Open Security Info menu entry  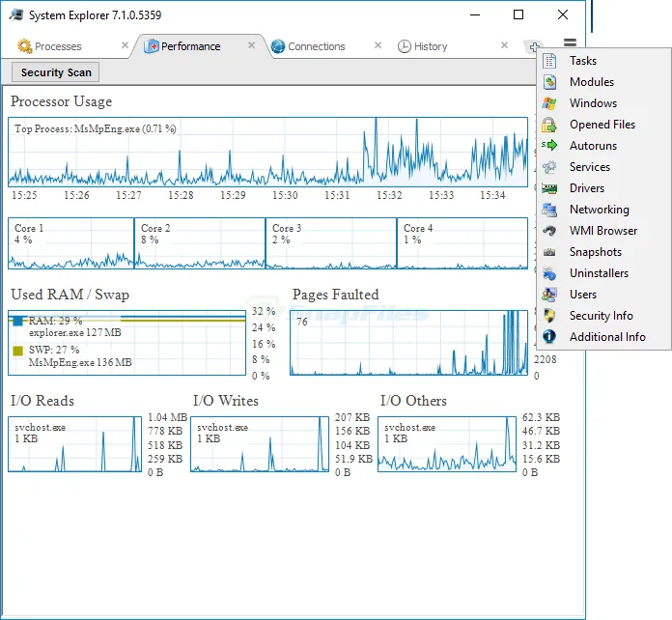(603, 316)
